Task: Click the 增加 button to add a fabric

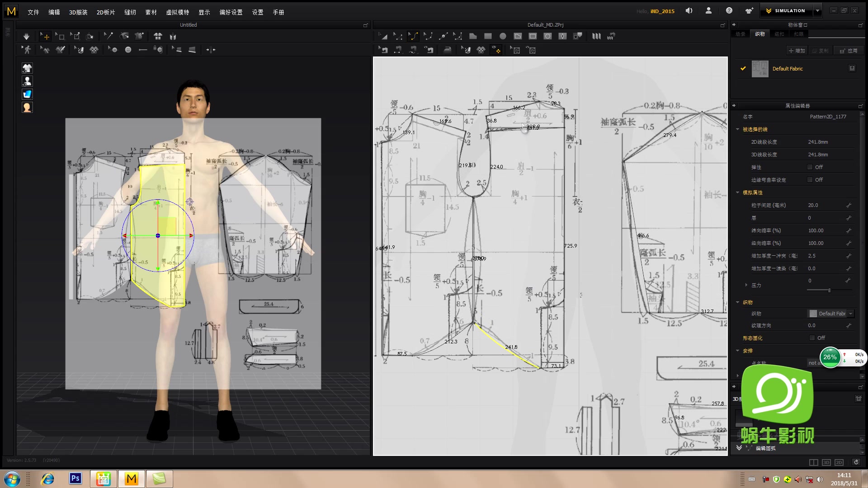Action: [796, 50]
